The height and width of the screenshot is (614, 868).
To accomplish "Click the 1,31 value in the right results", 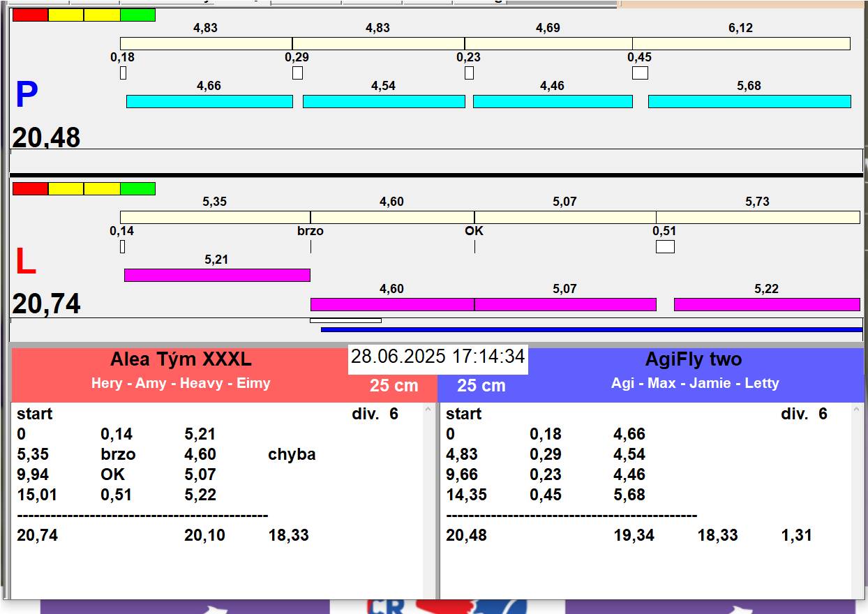I will (796, 535).
